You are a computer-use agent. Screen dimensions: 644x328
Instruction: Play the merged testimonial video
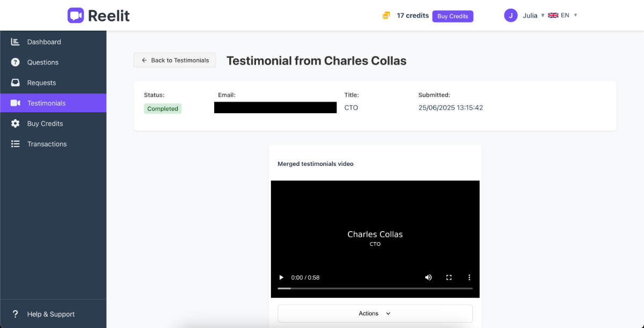[281, 278]
